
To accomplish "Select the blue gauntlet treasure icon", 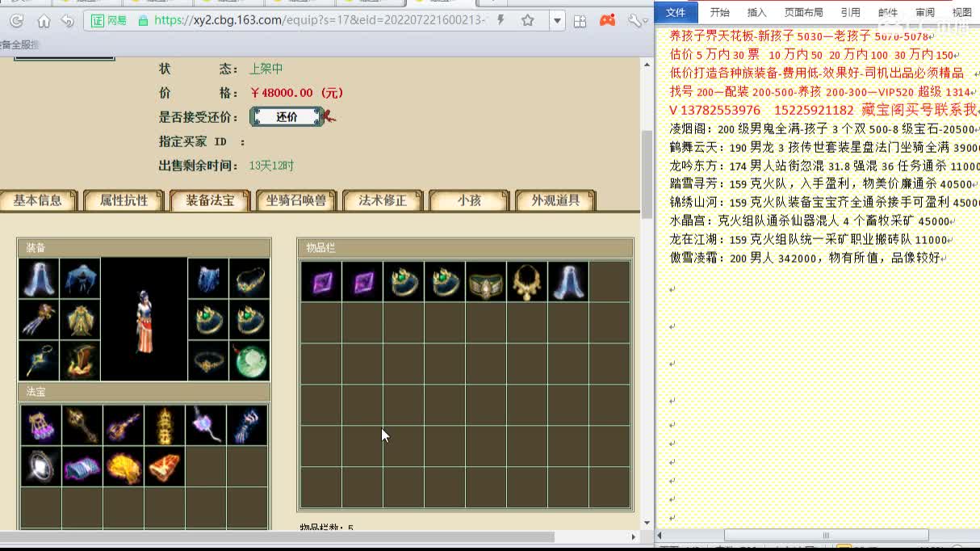I will [246, 426].
